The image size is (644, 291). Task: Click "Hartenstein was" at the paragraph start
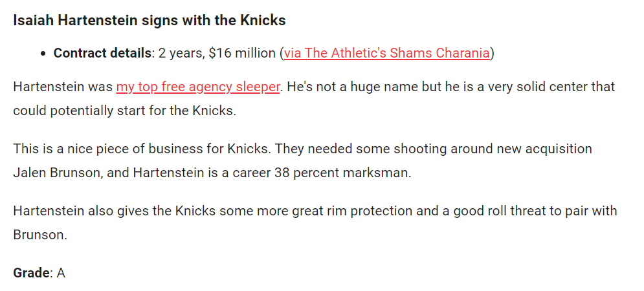pos(63,87)
